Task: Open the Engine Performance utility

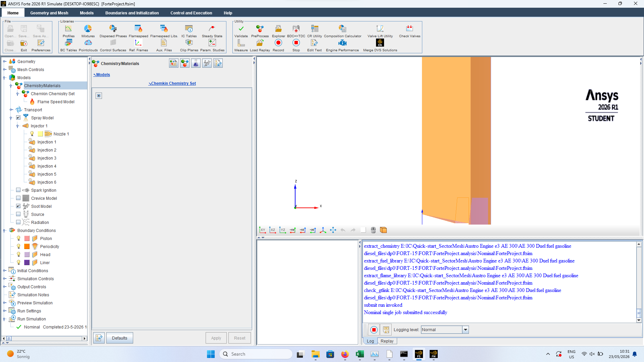Action: [x=342, y=45]
